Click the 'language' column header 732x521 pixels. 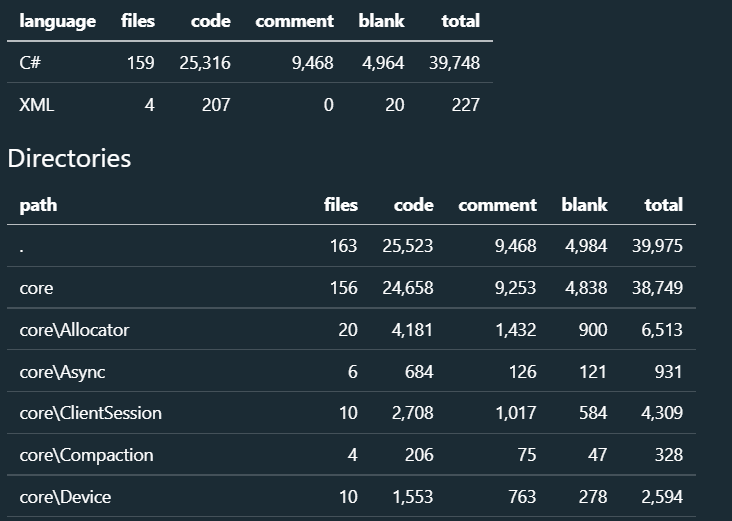click(x=58, y=21)
